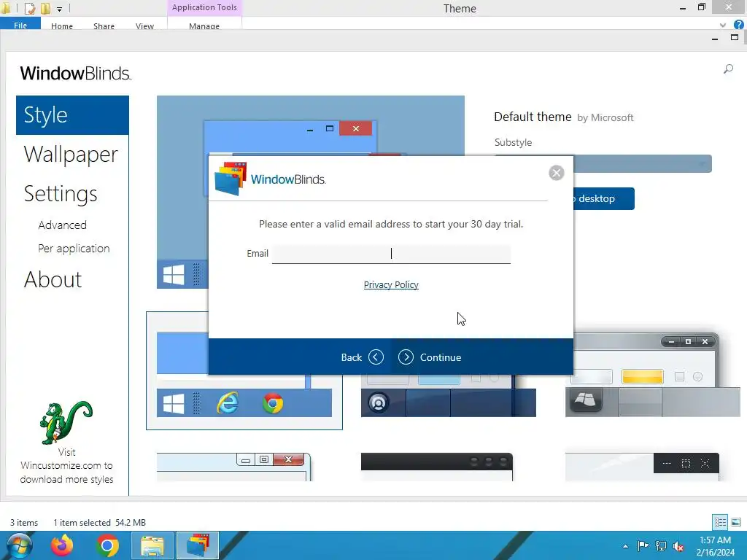This screenshot has width=747, height=560.
Task: Select the dark blue style thumbnail
Action: [x=449, y=395]
